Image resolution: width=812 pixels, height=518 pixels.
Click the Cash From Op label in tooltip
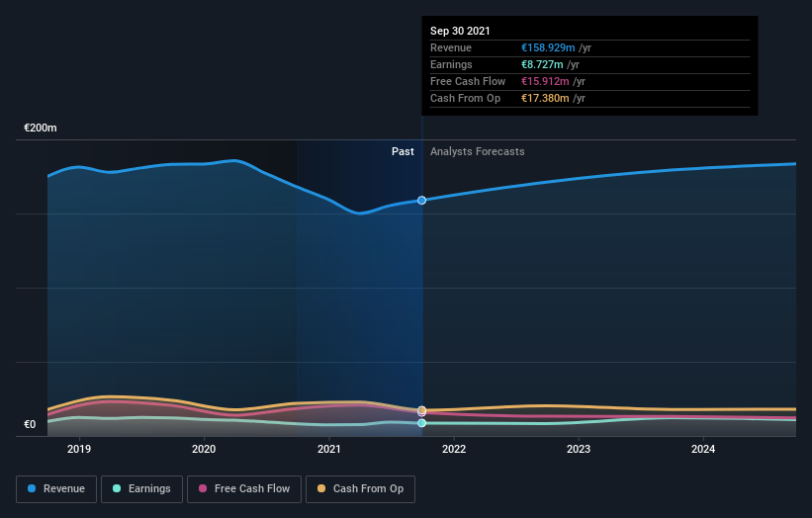coord(466,98)
